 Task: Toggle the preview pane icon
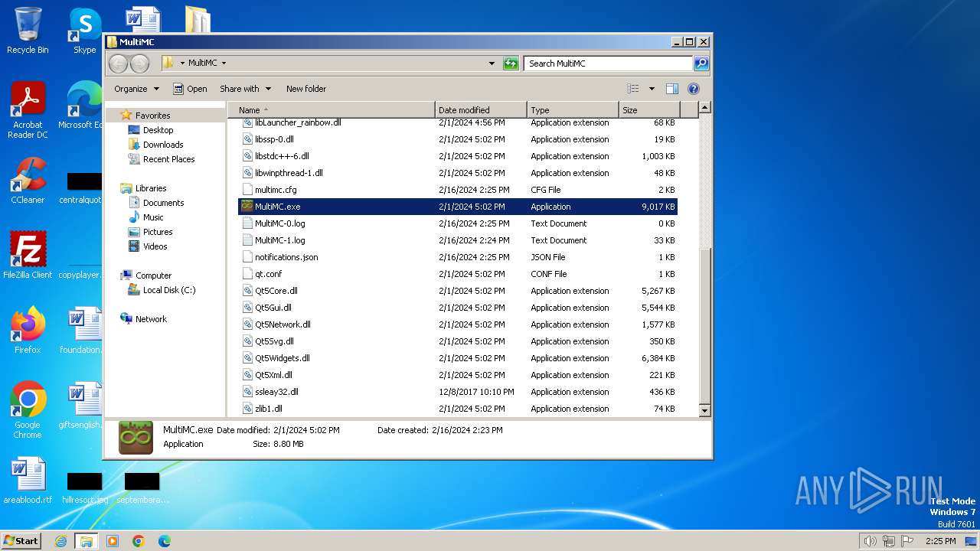pyautogui.click(x=671, y=89)
